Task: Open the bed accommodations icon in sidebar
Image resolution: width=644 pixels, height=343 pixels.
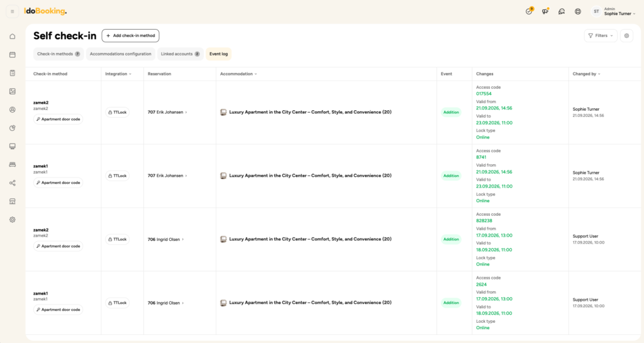Action: coord(13,165)
